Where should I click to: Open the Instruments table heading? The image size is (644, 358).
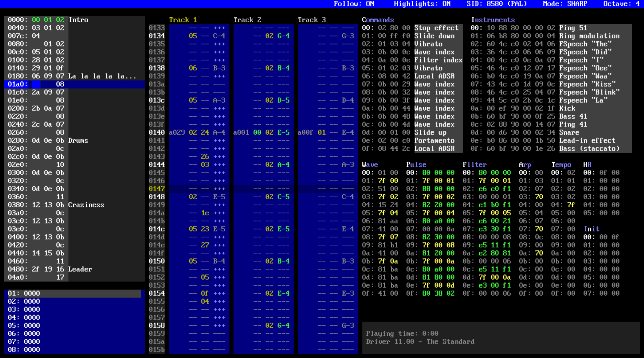tap(493, 20)
